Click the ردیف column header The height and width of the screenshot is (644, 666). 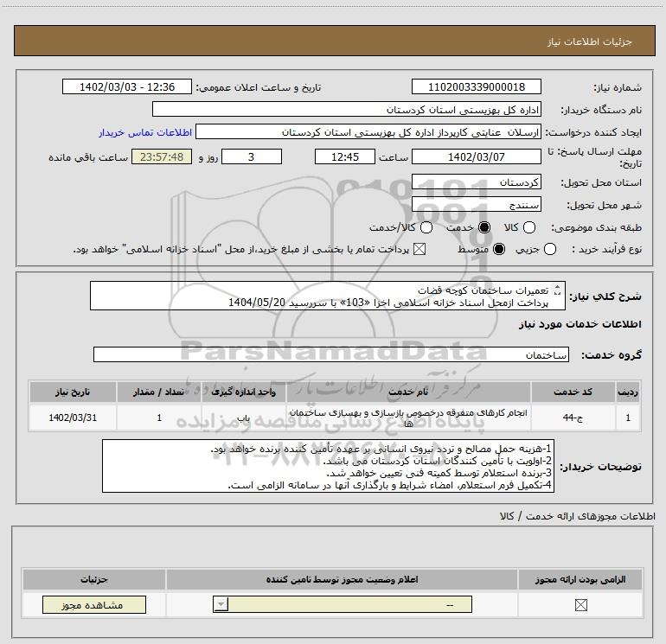pos(628,392)
